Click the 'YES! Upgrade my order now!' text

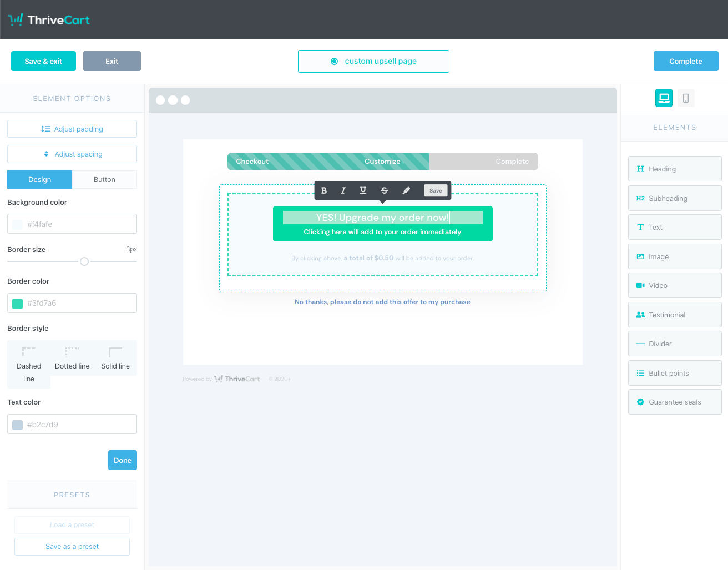(x=383, y=218)
